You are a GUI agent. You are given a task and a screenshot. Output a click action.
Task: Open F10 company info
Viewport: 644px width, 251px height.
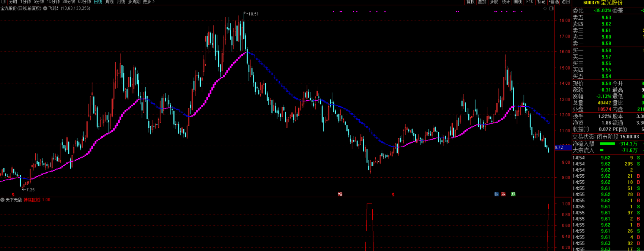(530, 2)
